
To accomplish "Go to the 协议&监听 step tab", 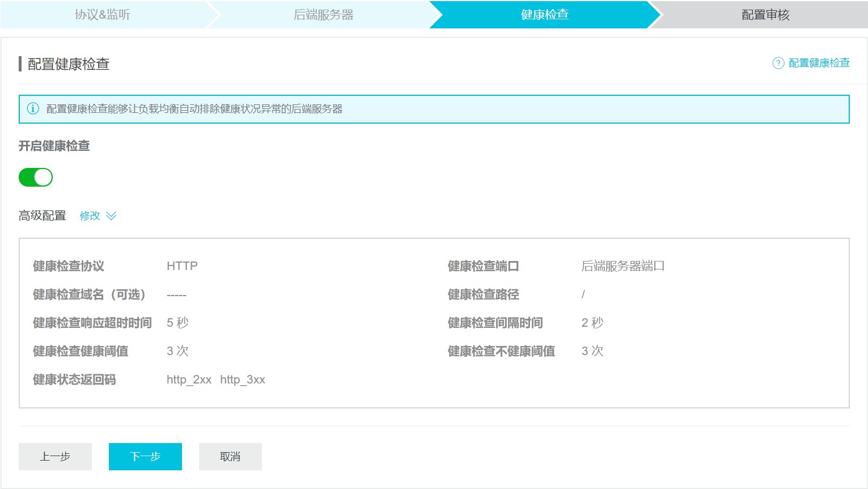I will (x=103, y=15).
